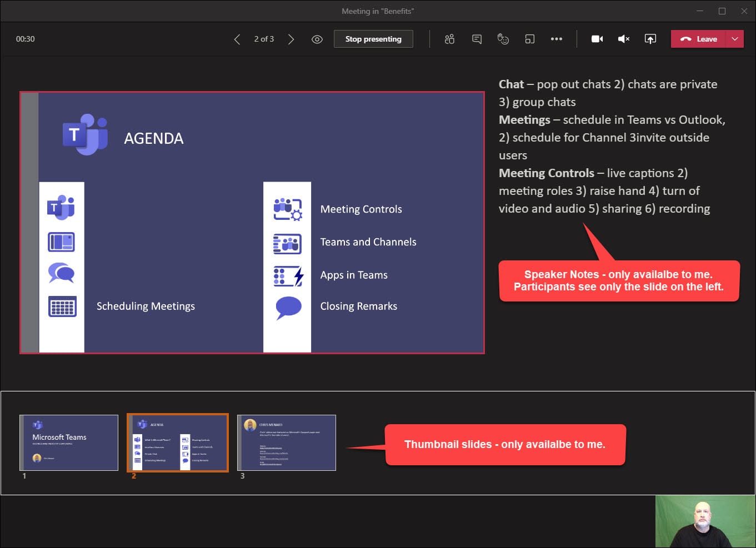Show the participants panel

pyautogui.click(x=449, y=39)
